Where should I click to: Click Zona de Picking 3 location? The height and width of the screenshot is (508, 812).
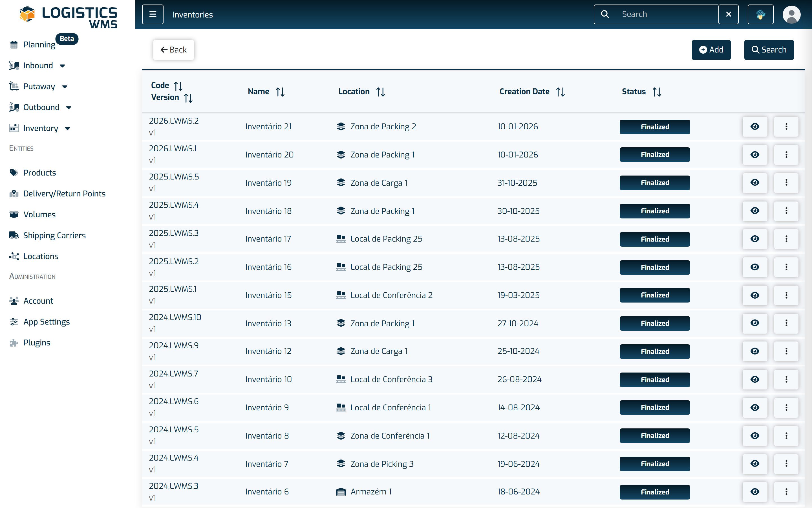point(382,464)
